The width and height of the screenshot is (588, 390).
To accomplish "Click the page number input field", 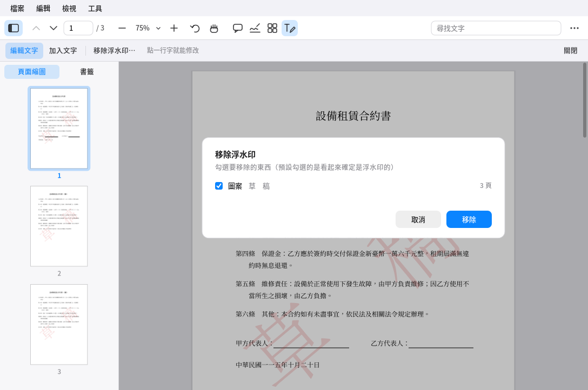I will (78, 28).
